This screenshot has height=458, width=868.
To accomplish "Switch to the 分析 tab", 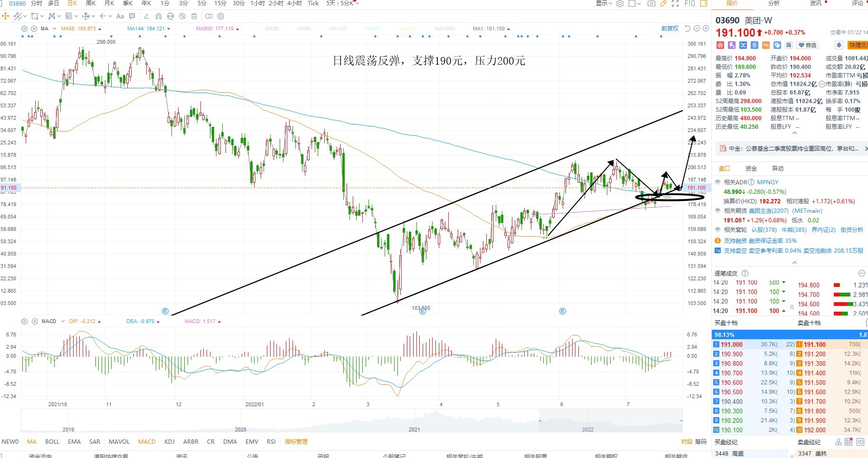I will coord(774,3).
